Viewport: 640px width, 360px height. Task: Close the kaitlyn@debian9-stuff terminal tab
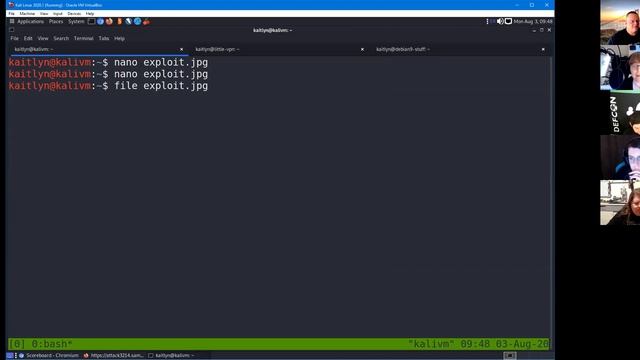(x=543, y=49)
